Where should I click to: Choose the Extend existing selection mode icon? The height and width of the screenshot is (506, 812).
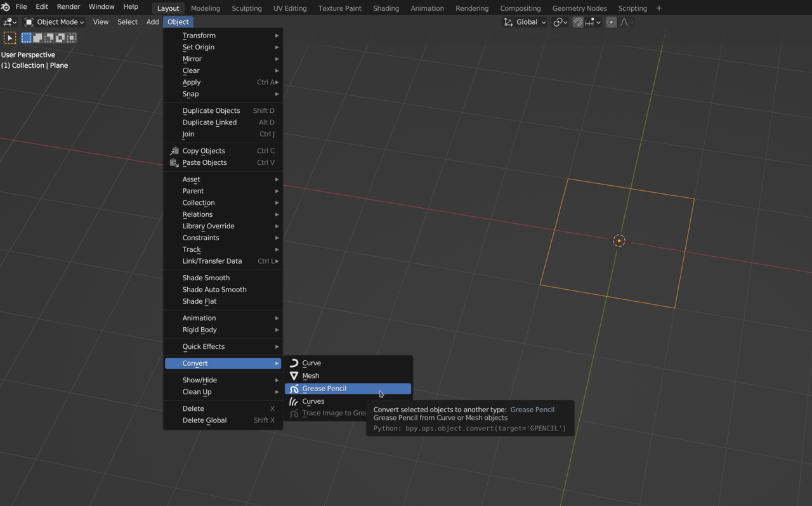click(x=38, y=38)
